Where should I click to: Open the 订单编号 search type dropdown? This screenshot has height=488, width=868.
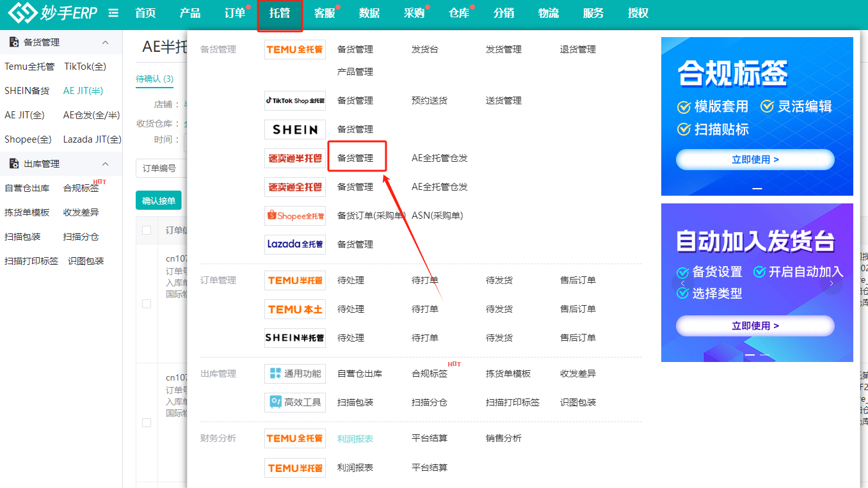[x=161, y=168]
